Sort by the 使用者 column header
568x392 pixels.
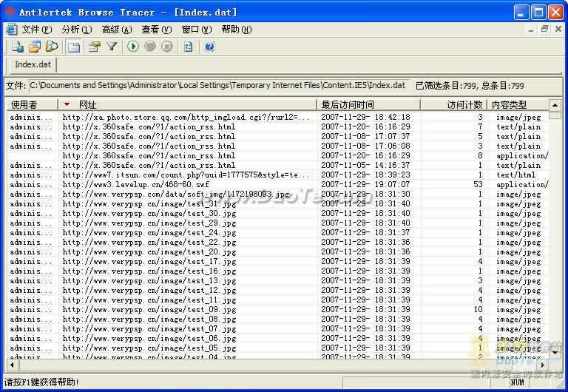point(32,105)
